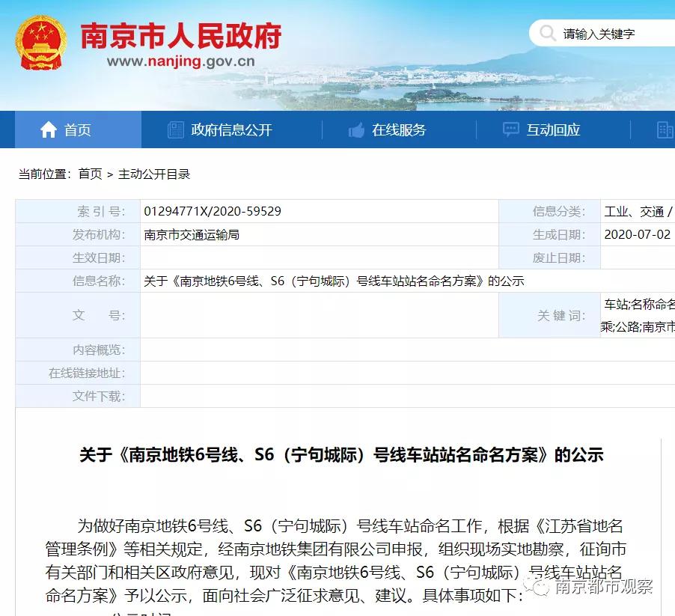The height and width of the screenshot is (616, 675).
Task: Click the home icon in navigation bar
Action: point(48,129)
